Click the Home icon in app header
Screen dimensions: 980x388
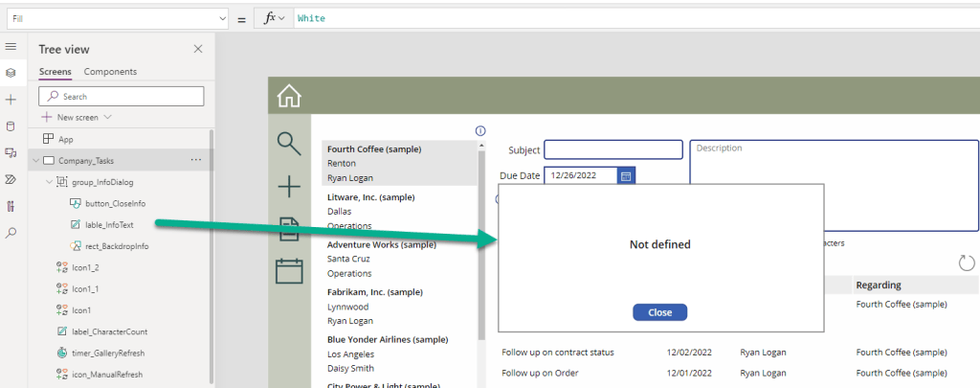point(289,96)
